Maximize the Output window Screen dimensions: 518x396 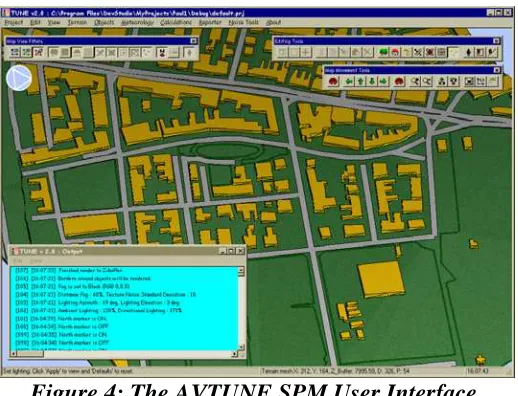[x=231, y=251]
